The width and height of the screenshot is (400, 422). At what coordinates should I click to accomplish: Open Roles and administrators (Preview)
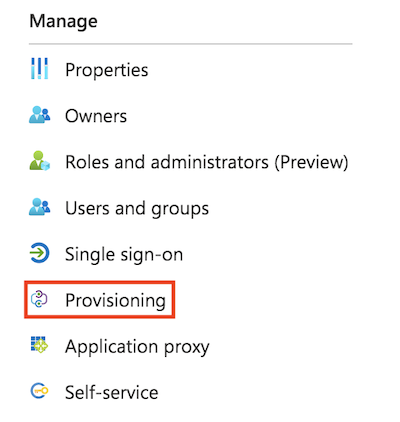coord(207,162)
